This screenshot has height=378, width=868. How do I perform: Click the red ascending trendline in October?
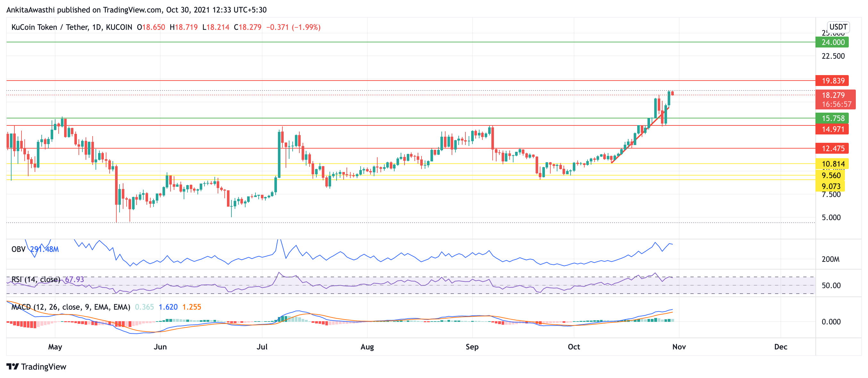pyautogui.click(x=640, y=135)
